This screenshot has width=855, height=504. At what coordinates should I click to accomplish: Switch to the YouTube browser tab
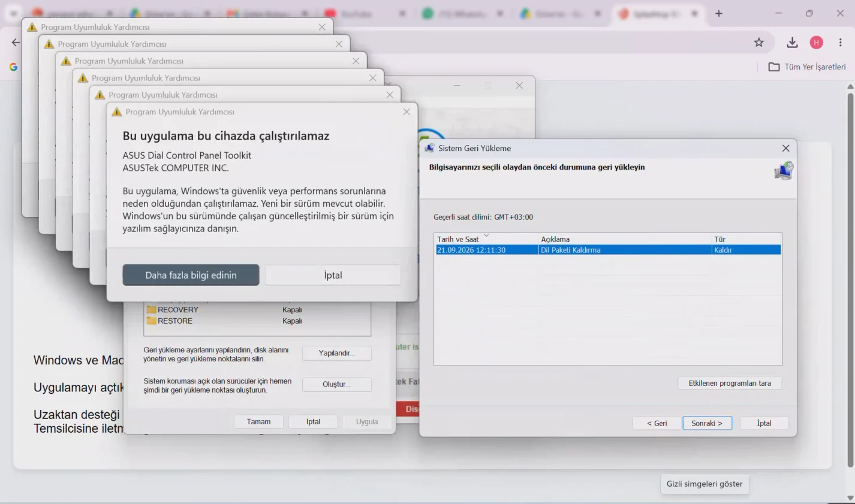point(364,14)
